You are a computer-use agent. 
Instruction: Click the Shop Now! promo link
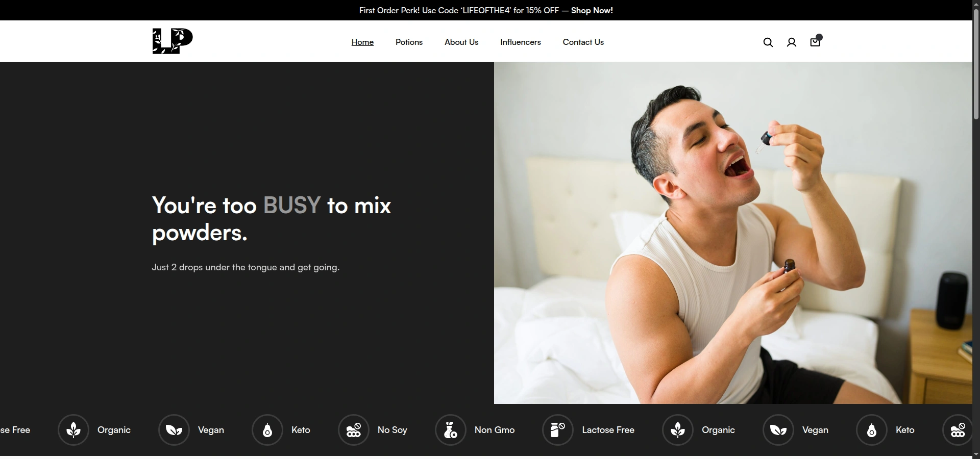pos(592,10)
